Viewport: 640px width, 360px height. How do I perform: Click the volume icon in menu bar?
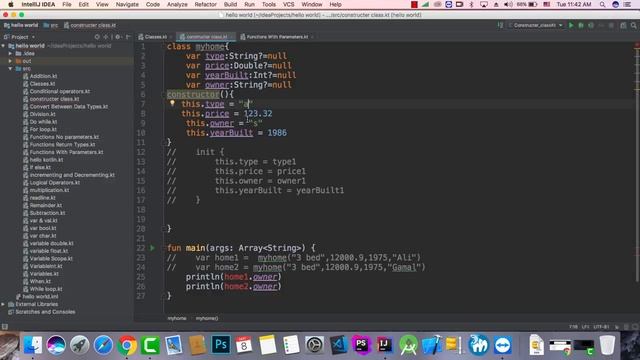[x=508, y=4]
